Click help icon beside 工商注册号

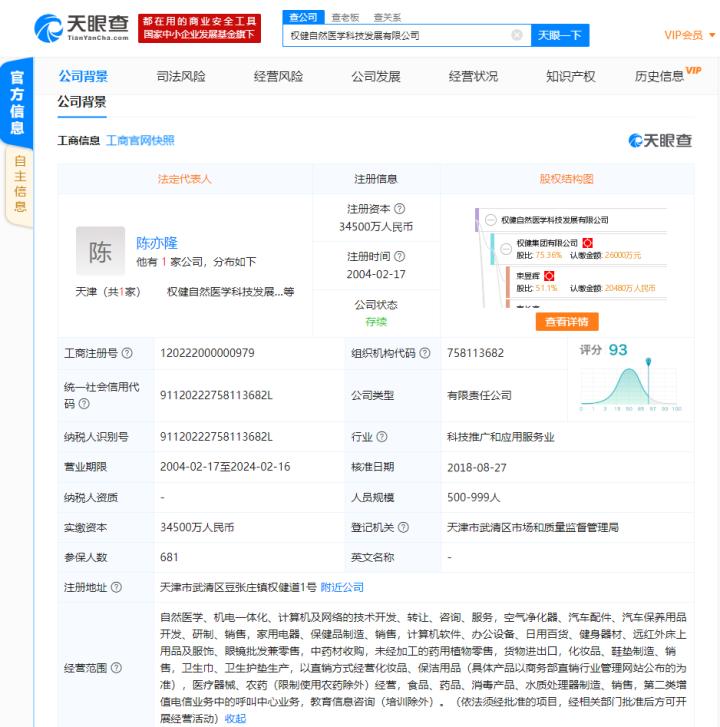127,353
